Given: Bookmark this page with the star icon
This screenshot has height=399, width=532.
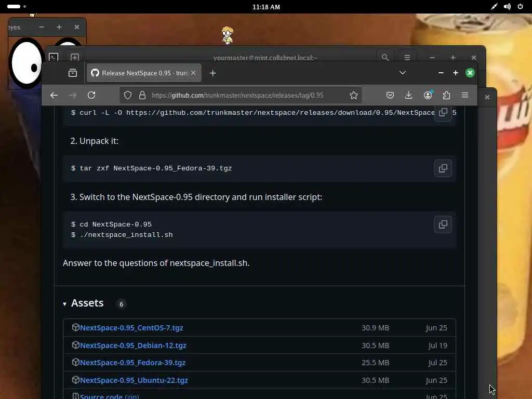Looking at the screenshot, I should tap(353, 96).
